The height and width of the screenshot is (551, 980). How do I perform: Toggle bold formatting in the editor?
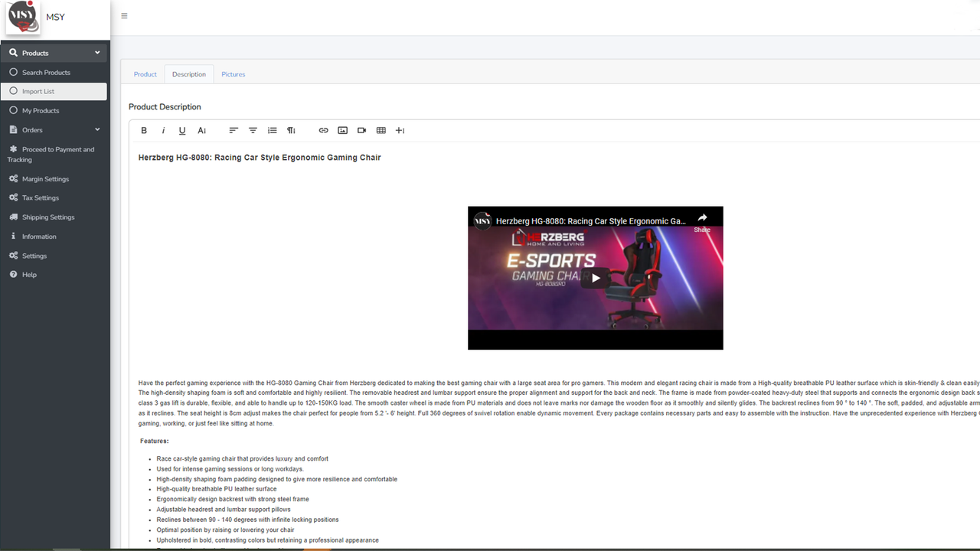144,130
